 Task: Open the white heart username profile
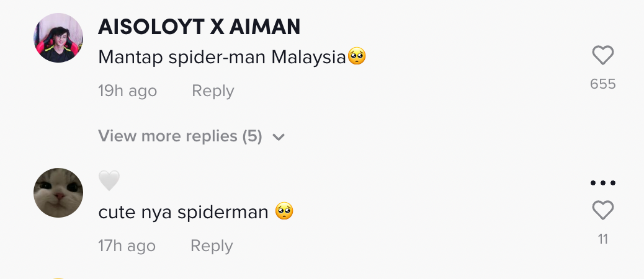click(x=109, y=180)
